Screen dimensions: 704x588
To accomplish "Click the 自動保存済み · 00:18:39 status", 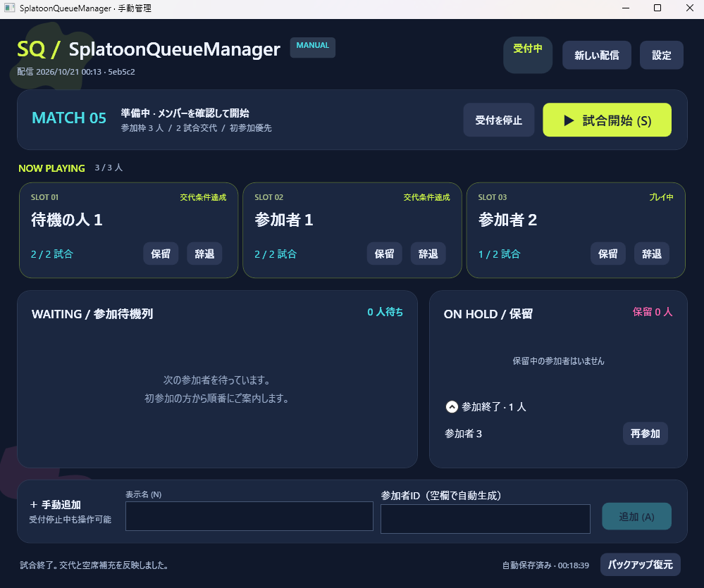I will click(545, 565).
